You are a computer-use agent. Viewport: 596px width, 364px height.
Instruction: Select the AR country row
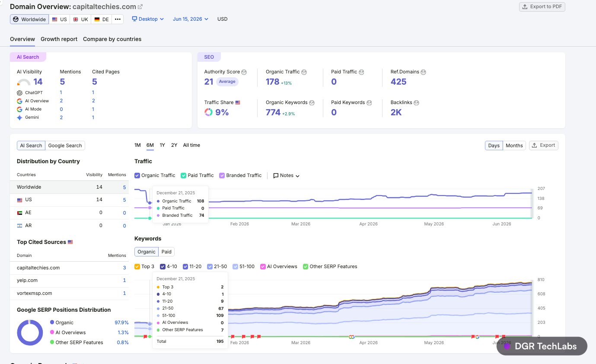coord(69,225)
